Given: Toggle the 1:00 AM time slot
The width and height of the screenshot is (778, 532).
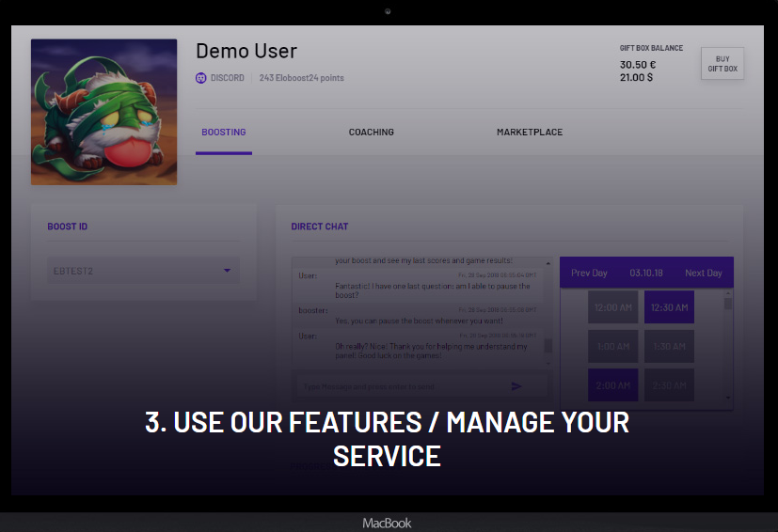Looking at the screenshot, I should (x=612, y=347).
